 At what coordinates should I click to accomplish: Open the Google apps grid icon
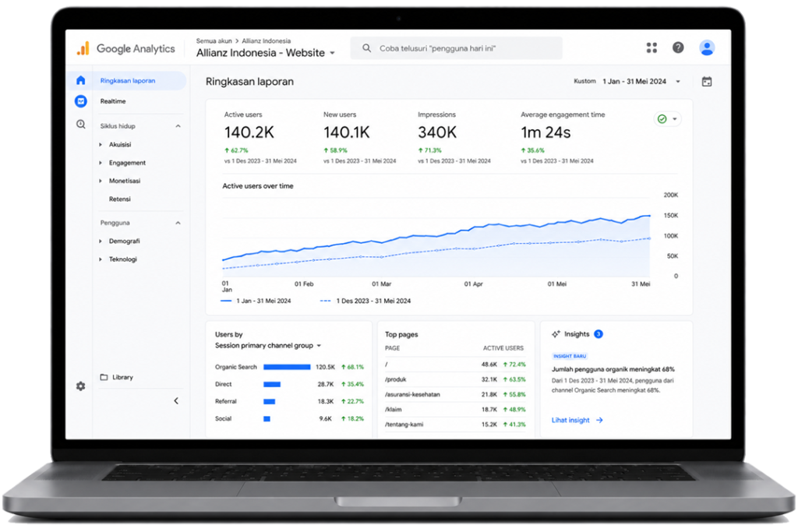pyautogui.click(x=651, y=48)
